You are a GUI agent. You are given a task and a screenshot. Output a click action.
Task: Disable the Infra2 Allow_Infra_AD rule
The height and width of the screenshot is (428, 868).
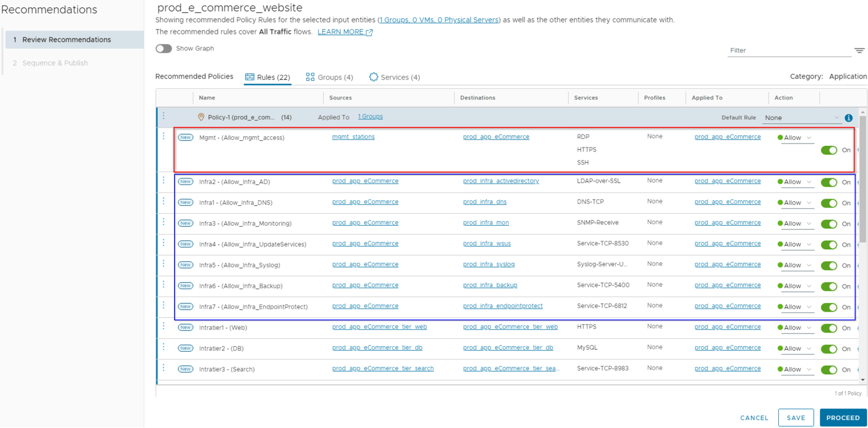[x=828, y=181]
